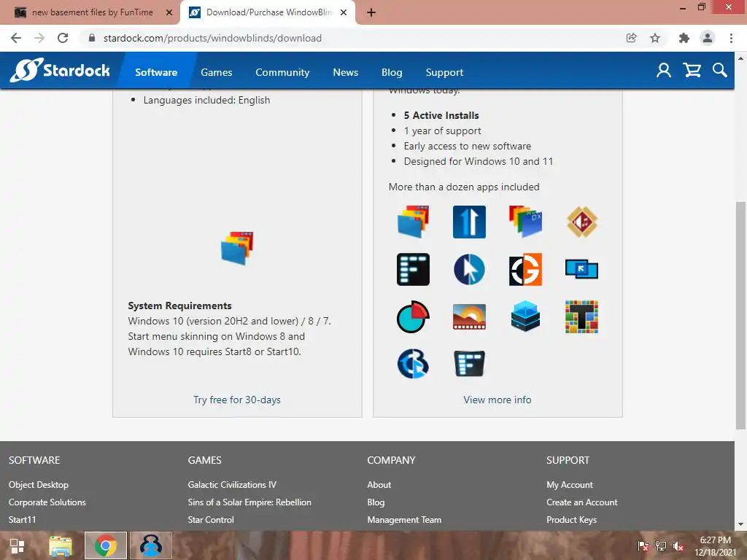
Task: Select the teal and red pie circle app icon
Action: 413,316
